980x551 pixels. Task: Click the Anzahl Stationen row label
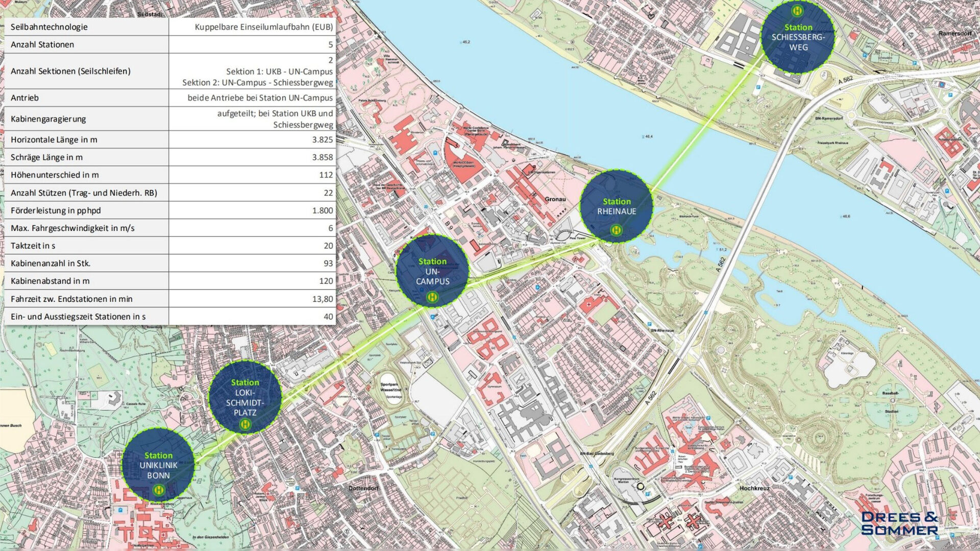click(42, 44)
